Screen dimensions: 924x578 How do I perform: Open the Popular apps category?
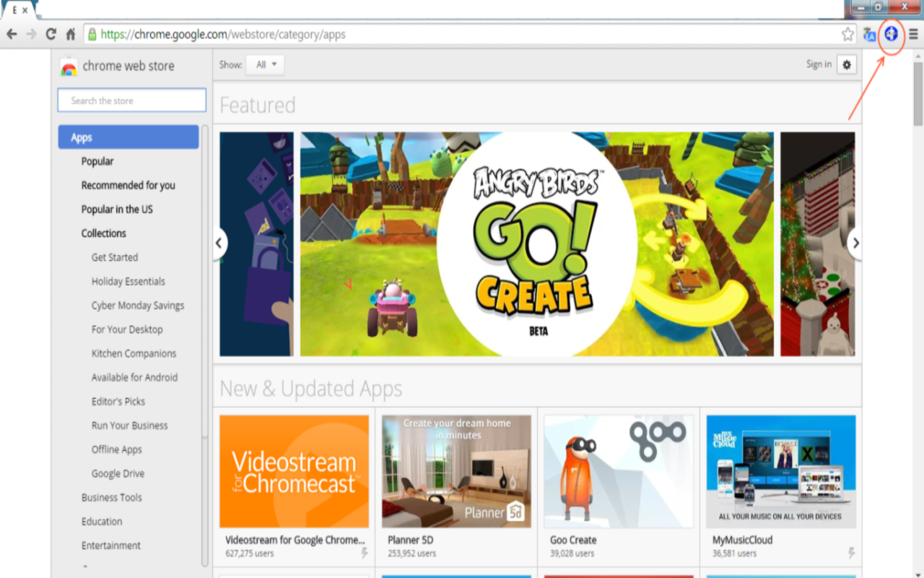[x=97, y=161]
